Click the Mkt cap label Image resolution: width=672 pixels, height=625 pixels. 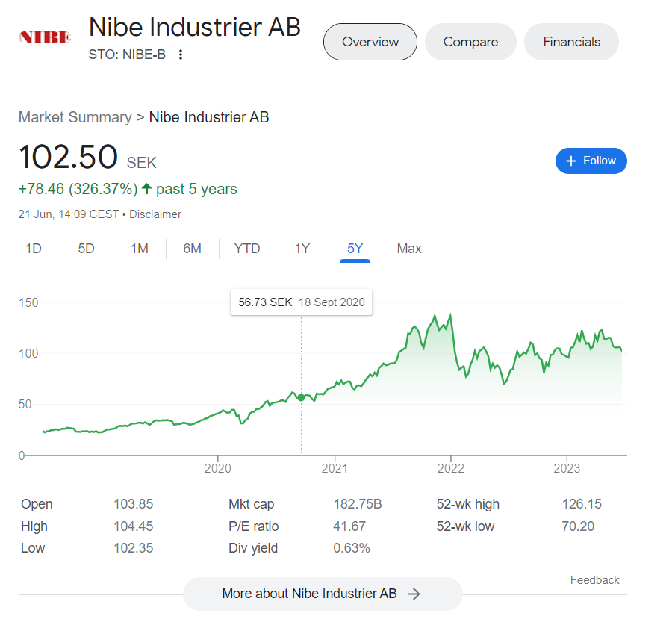click(x=251, y=504)
